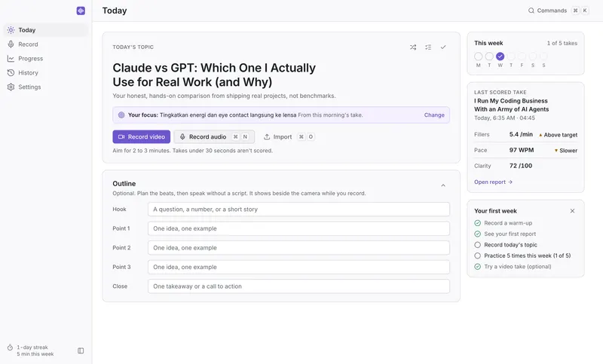Check off 'Record today's topic'

click(x=478, y=245)
